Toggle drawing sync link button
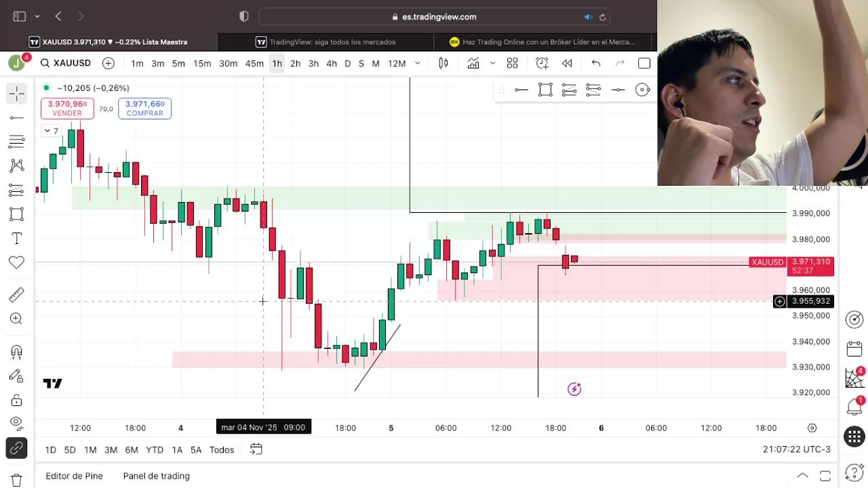868x488 pixels. coord(17,448)
